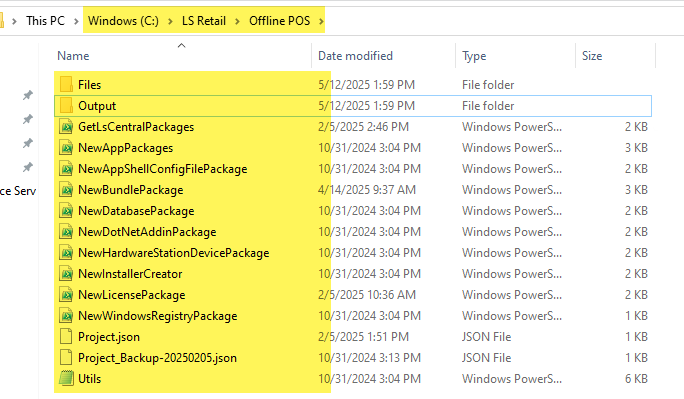Expand the chevron before This PC

(14, 21)
